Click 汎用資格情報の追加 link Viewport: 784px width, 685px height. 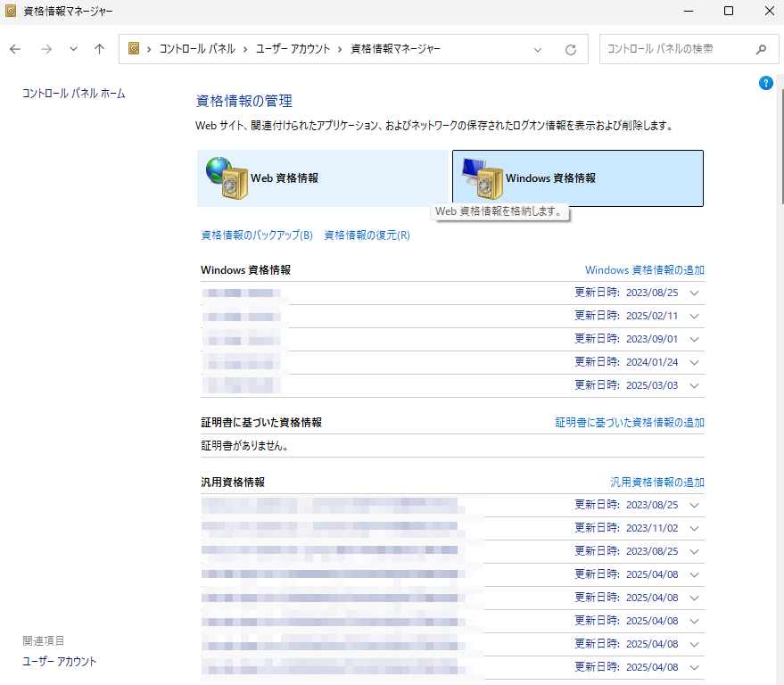(656, 482)
